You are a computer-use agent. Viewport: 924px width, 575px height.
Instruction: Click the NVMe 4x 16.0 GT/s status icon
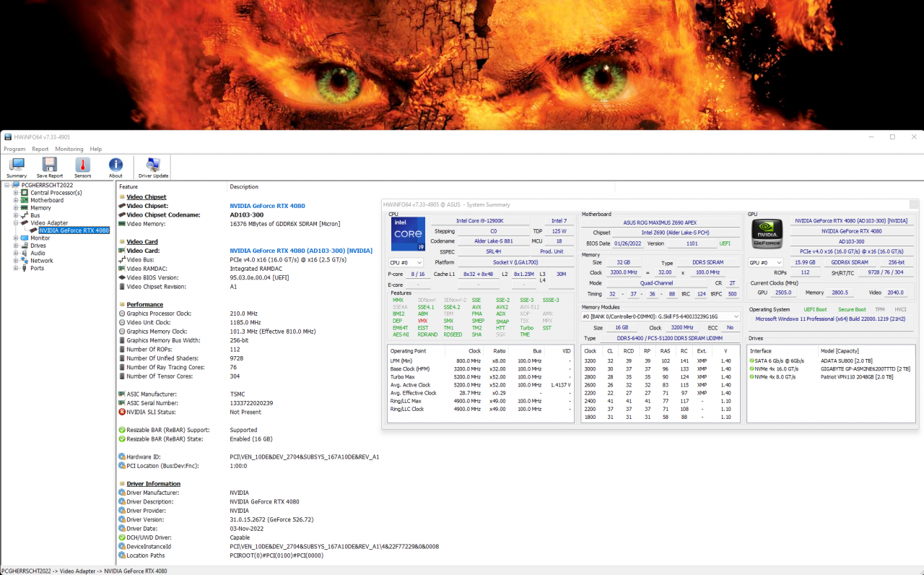click(752, 368)
